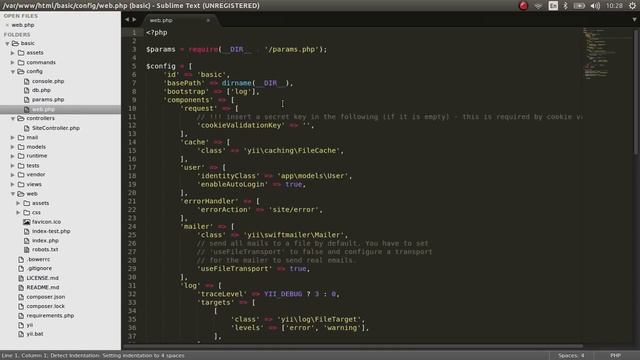Open README.md file

[42, 287]
